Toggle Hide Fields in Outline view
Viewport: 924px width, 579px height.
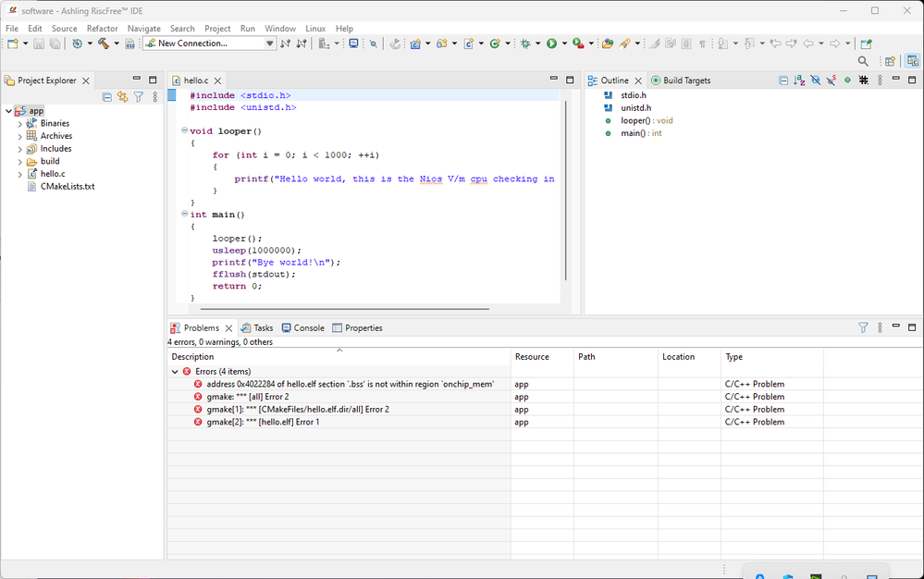816,80
